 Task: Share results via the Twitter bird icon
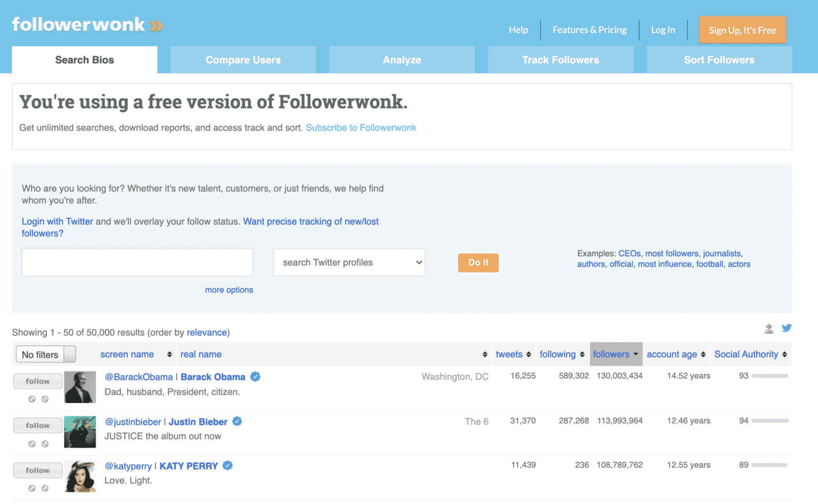pos(787,328)
